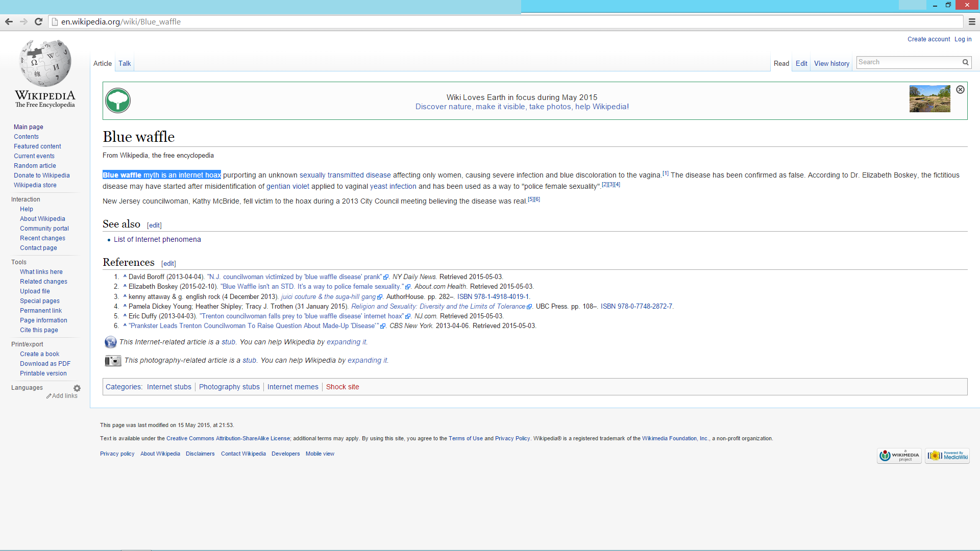The width and height of the screenshot is (980, 551).
Task: Dismiss the Wiki Loves Earth banner
Action: [x=960, y=90]
